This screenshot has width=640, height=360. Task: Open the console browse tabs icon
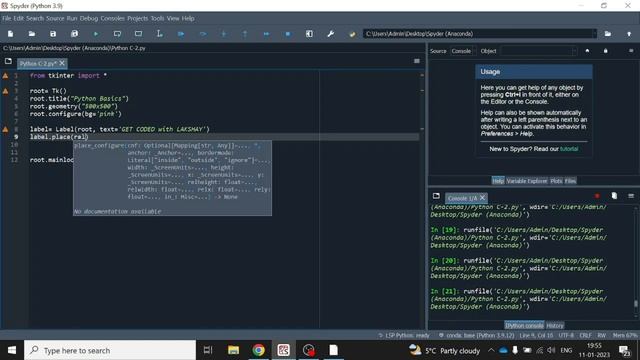click(x=436, y=196)
